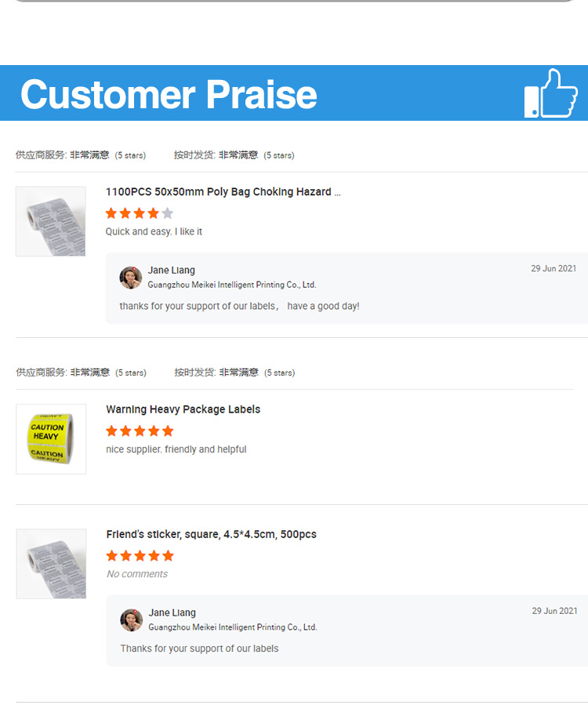Open the yellow Caution Heavy label thumbnail

tap(51, 439)
